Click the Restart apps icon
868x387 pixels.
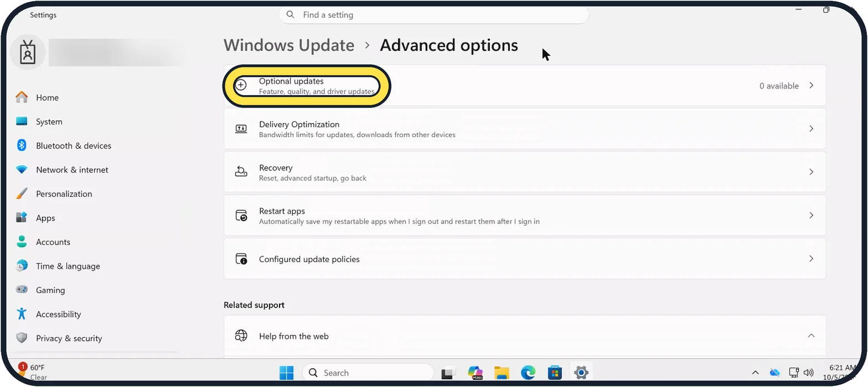tap(241, 216)
